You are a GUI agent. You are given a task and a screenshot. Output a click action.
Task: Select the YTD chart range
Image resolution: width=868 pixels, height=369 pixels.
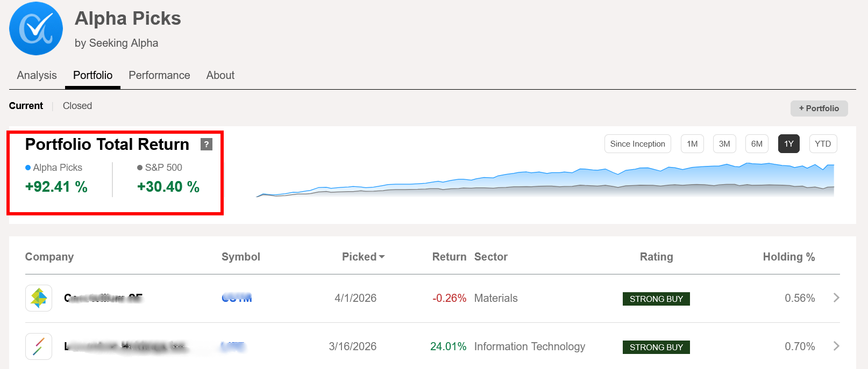[823, 144]
